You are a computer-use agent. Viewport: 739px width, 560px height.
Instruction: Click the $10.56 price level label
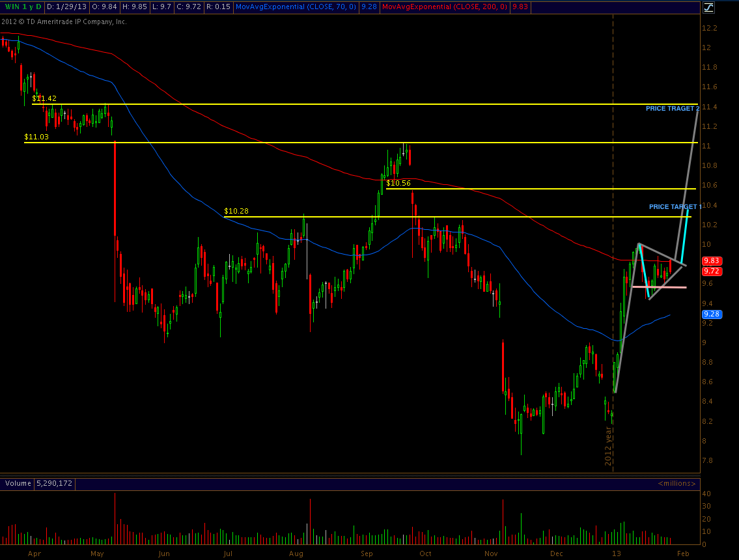pyautogui.click(x=398, y=183)
